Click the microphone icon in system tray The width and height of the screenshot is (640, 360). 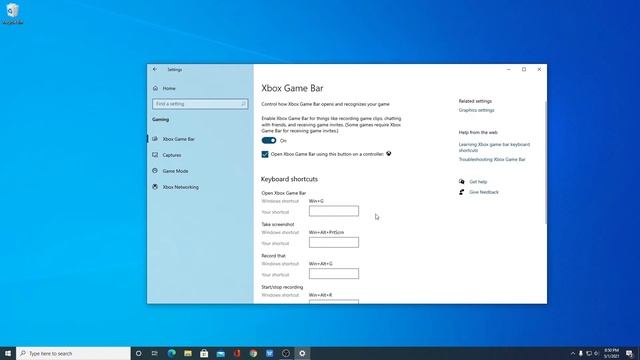tap(581, 353)
